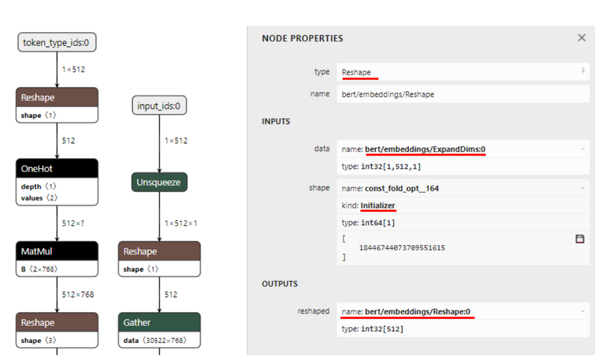Click the Gather node header
Screen dimensions: 600x364
pyautogui.click(x=159, y=322)
